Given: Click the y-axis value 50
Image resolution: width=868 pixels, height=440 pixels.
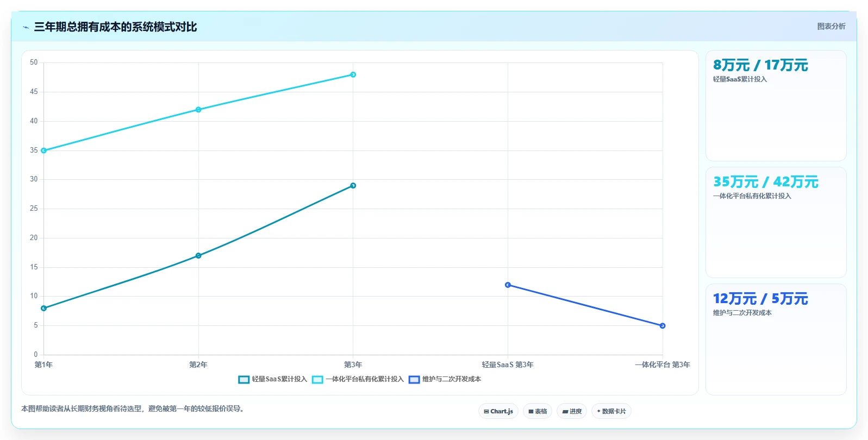Looking at the screenshot, I should click(x=34, y=62).
